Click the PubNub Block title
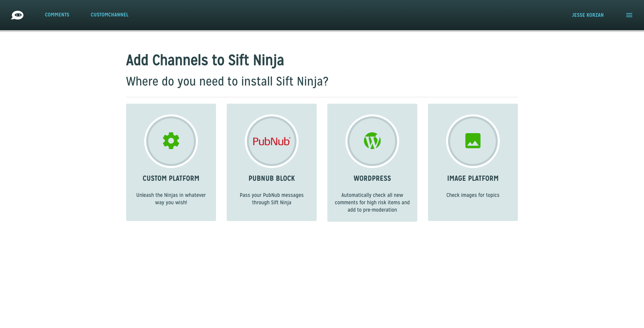This screenshot has height=328, width=644. [x=272, y=178]
